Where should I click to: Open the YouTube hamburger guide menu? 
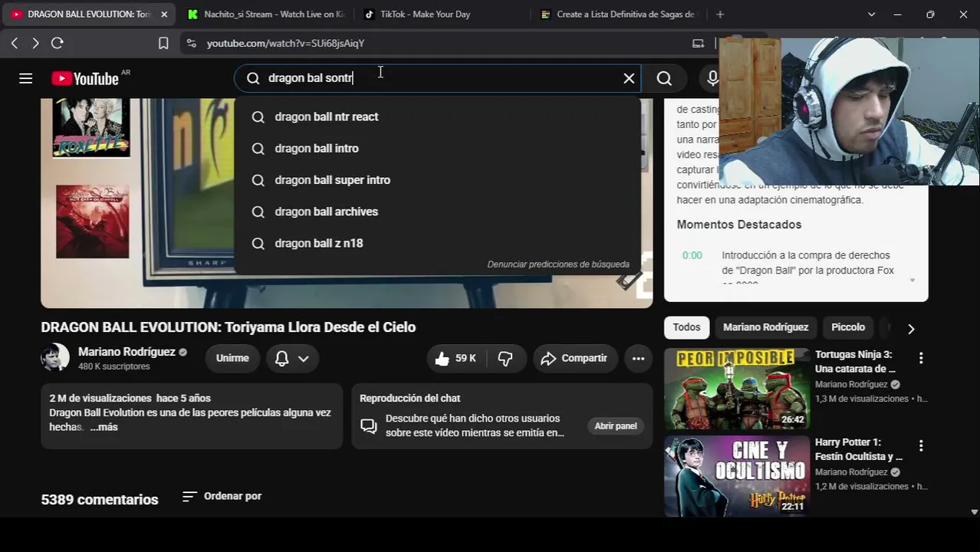25,78
